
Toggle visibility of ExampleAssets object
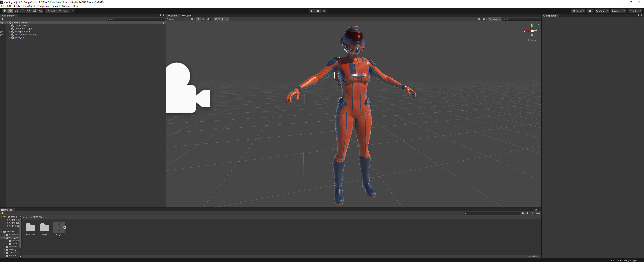(2, 32)
